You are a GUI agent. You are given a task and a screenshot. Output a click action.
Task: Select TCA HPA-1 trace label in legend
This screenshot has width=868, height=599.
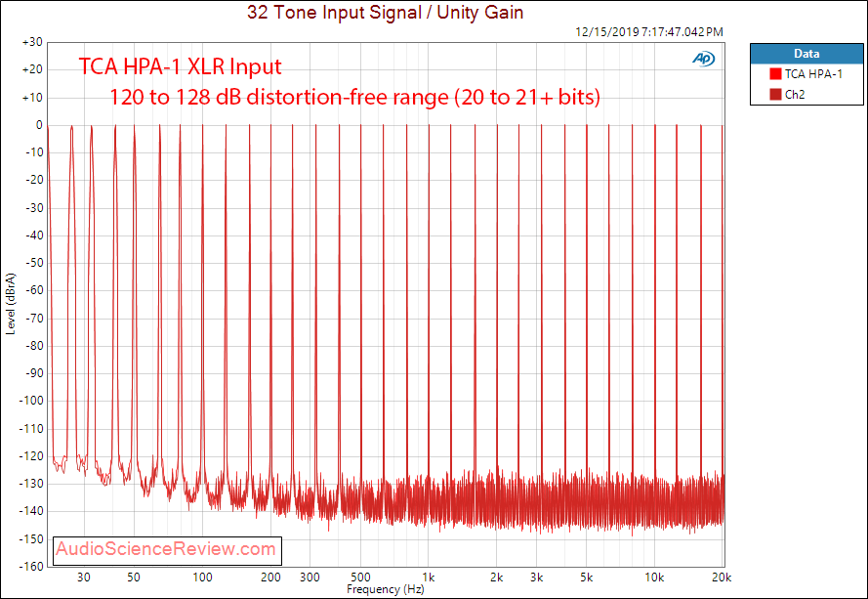click(x=813, y=73)
